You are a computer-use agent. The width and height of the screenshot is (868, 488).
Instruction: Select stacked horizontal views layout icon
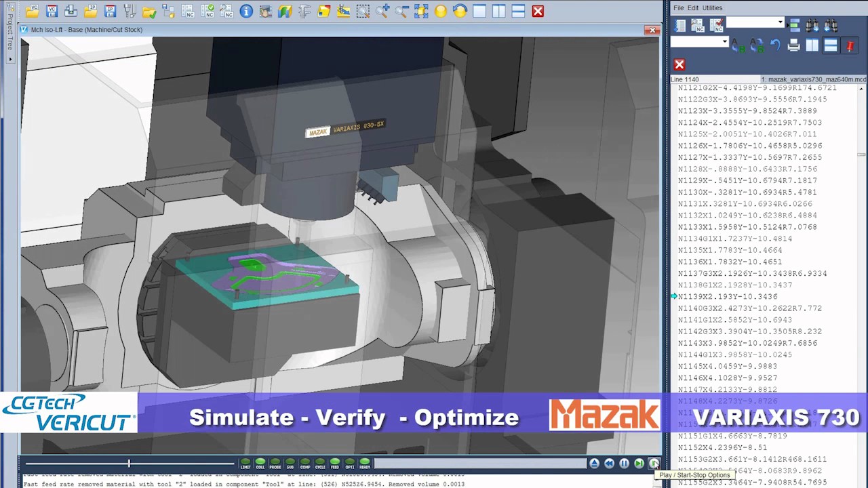tap(518, 11)
